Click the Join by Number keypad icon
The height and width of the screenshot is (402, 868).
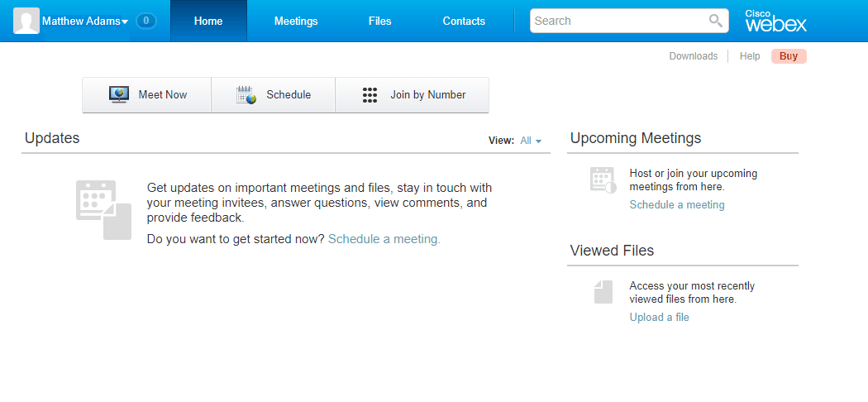coord(370,94)
